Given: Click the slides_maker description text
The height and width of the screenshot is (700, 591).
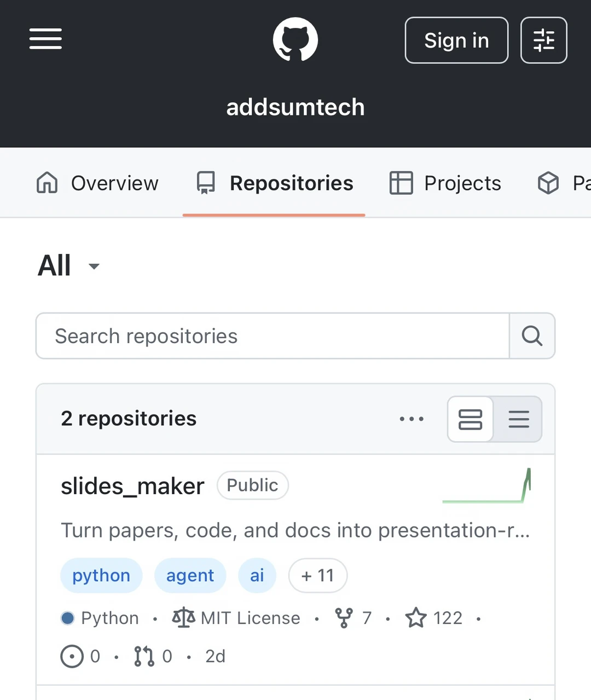Looking at the screenshot, I should 296,530.
